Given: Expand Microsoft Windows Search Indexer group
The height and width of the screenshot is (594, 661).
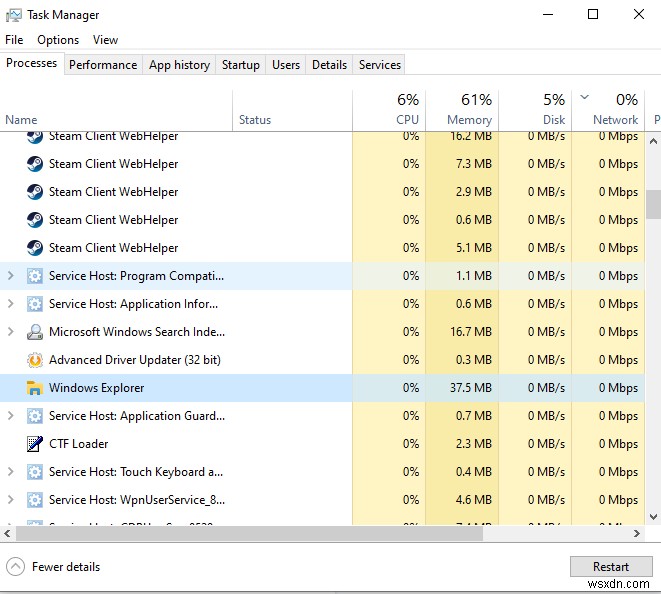Looking at the screenshot, I should point(11,332).
